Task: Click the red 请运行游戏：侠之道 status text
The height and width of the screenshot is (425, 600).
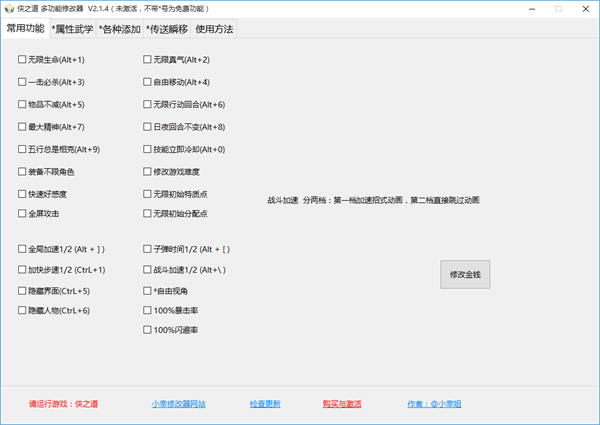Action: pyautogui.click(x=64, y=404)
